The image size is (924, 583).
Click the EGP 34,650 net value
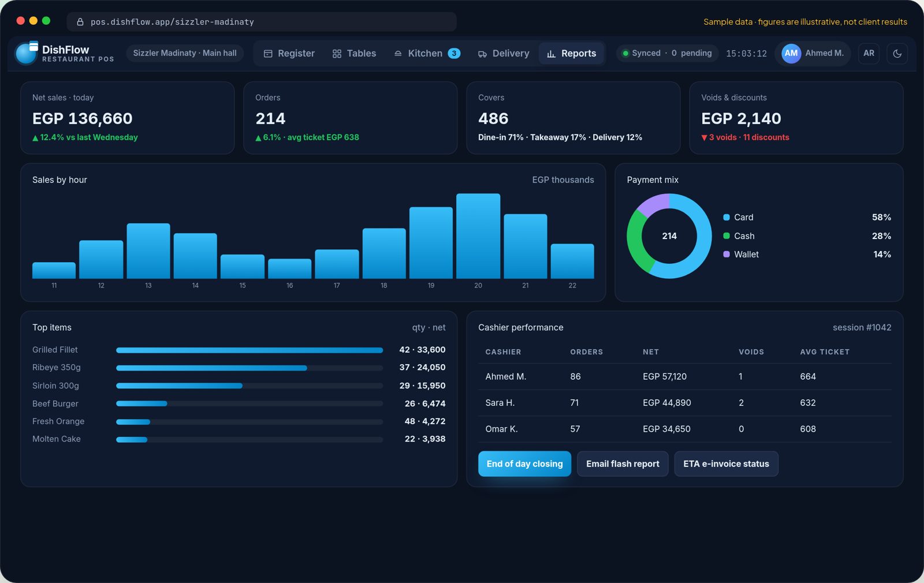[666, 429]
